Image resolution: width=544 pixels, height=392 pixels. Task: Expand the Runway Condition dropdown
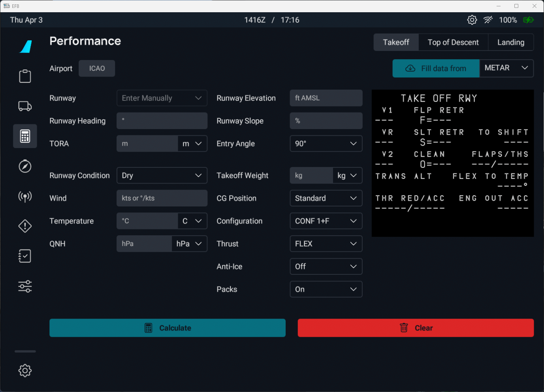162,176
